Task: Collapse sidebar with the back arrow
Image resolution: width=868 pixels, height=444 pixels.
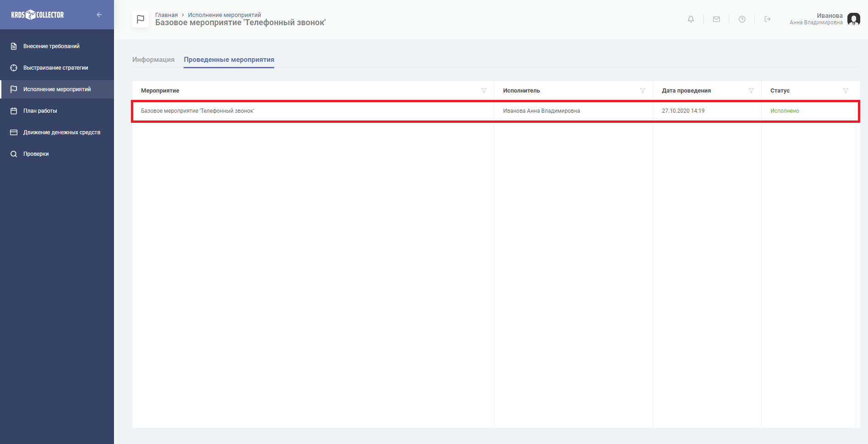Action: click(x=99, y=15)
